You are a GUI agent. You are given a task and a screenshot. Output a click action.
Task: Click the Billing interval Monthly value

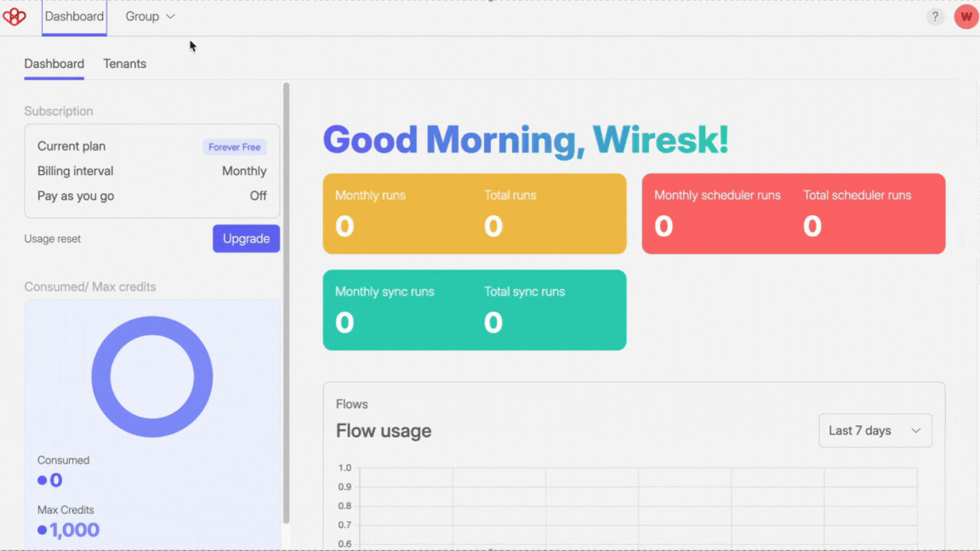[x=244, y=171]
